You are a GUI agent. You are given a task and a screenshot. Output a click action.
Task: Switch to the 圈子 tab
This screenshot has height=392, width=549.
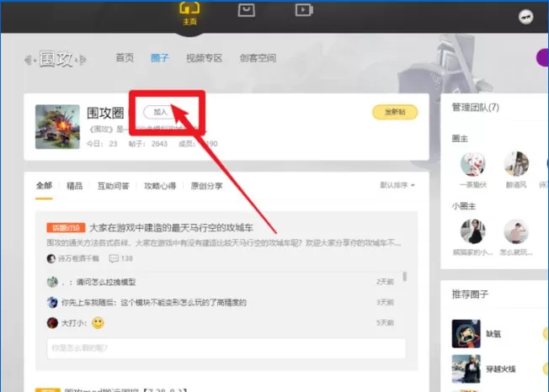160,58
